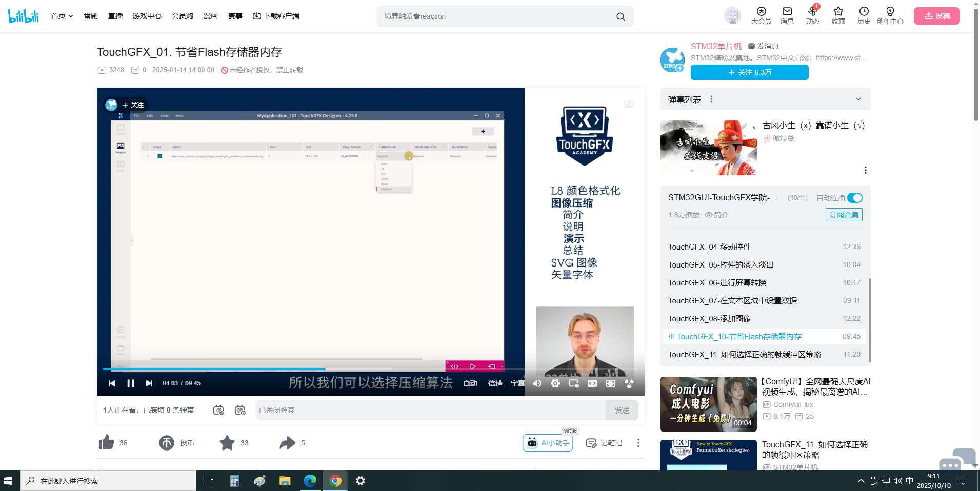
Task: Click the share arrow icon
Action: pyautogui.click(x=287, y=443)
